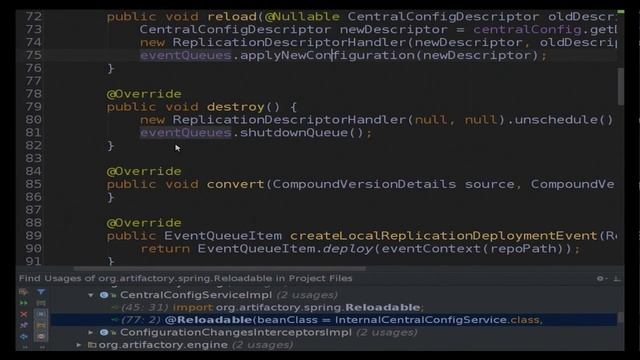Click the deploy call on line 90
Image resolution: width=640 pixels, height=360 pixels.
pyautogui.click(x=348, y=249)
